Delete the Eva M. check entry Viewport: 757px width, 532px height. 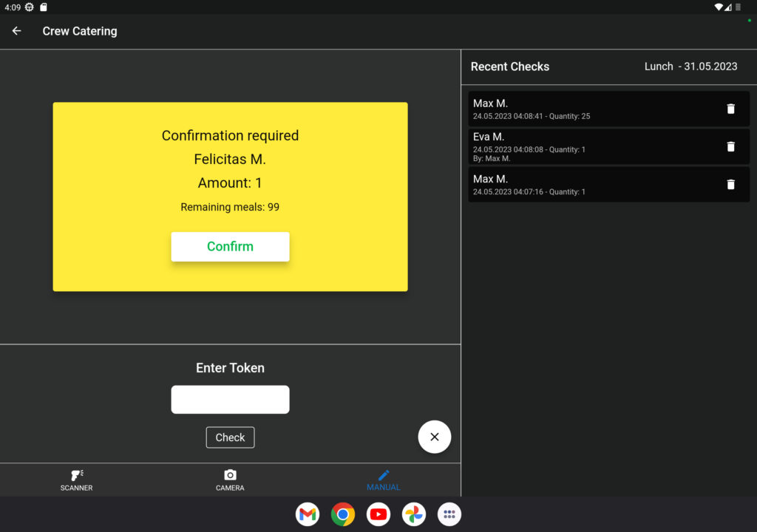pos(730,147)
